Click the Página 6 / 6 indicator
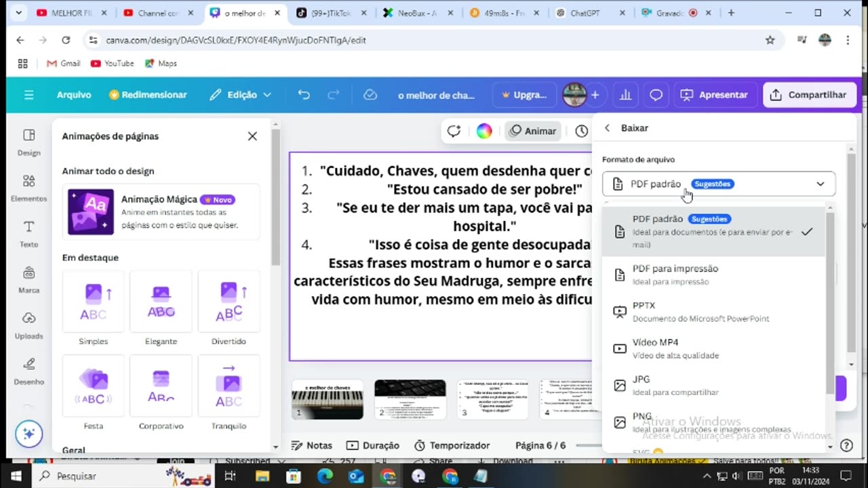Screen dimensions: 868x488 (540, 445)
